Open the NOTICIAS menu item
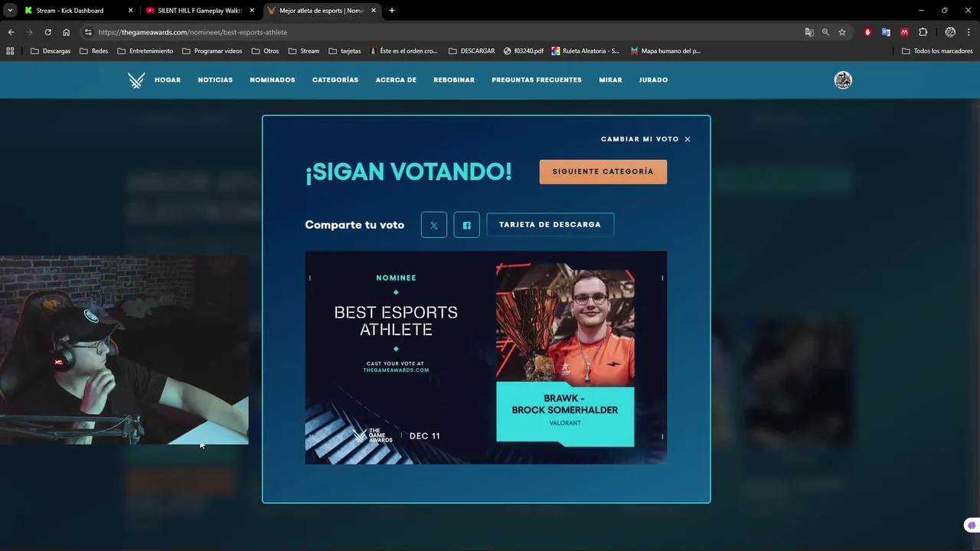 click(215, 80)
